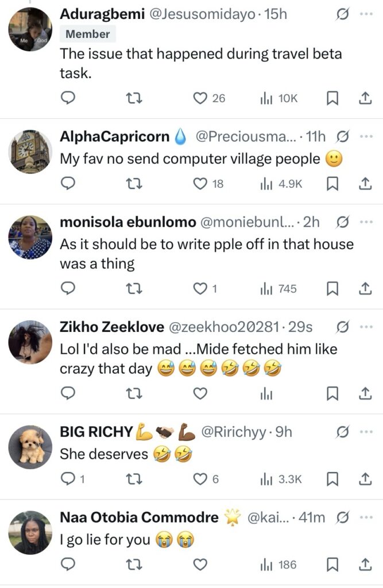
Task: Open Grok icon on Zikho Zeeklove's tweet
Action: 342,327
